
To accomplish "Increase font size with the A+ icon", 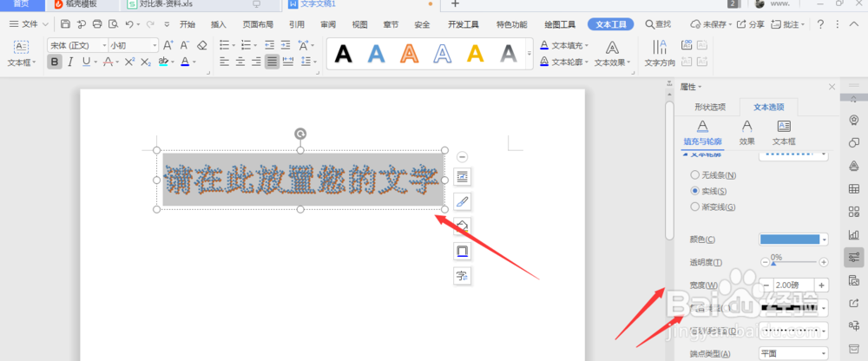I will (169, 45).
